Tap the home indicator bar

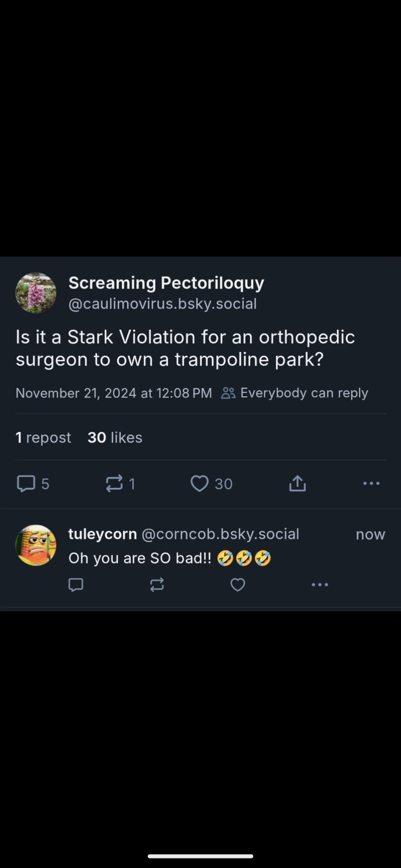pyautogui.click(x=200, y=856)
